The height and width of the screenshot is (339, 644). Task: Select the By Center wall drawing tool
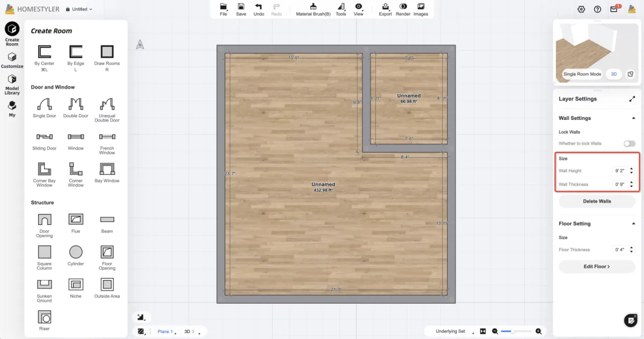(x=44, y=52)
